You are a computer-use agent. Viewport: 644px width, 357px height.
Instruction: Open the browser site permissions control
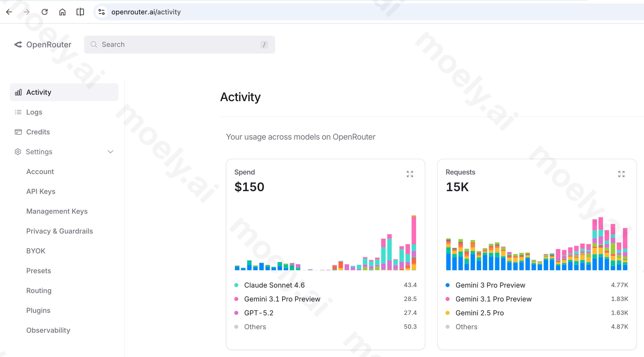tap(101, 12)
